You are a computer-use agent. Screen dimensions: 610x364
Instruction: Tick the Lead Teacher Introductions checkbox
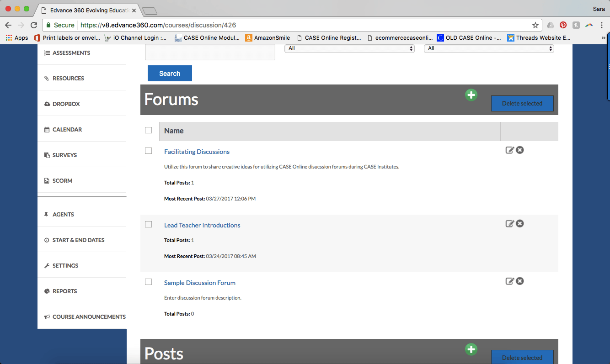coord(148,224)
